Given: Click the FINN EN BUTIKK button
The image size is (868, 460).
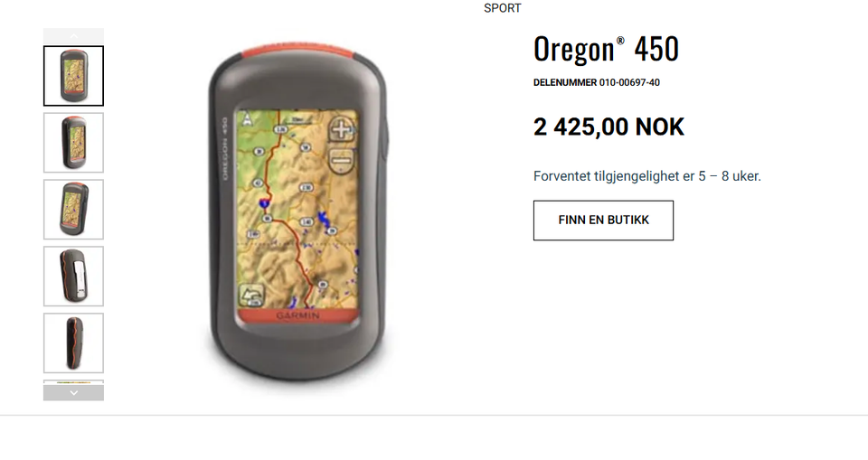Looking at the screenshot, I should point(603,221).
